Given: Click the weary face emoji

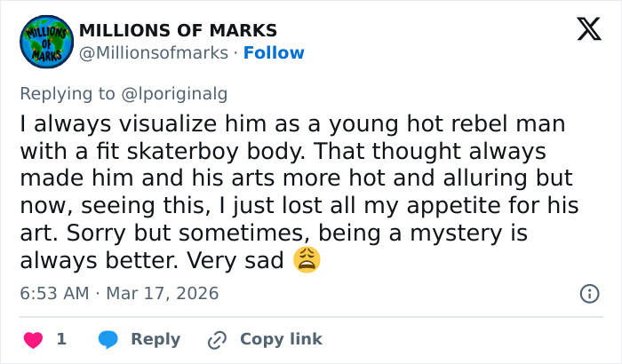Looking at the screenshot, I should coord(307,260).
